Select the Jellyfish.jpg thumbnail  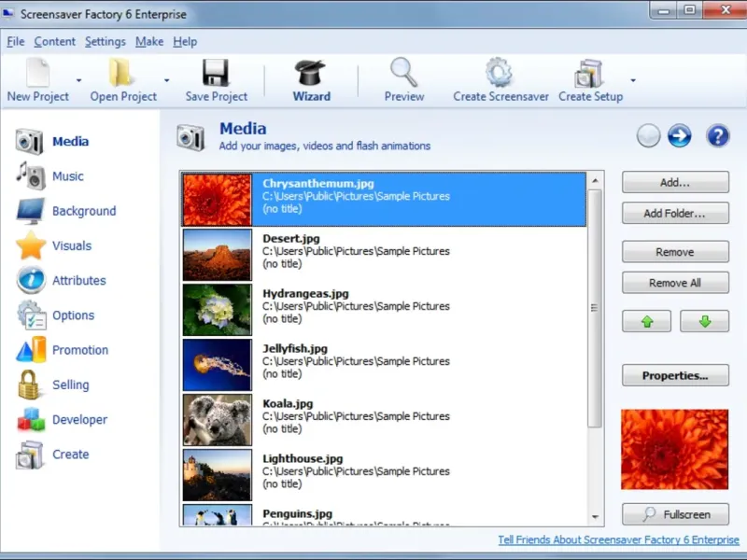click(218, 365)
